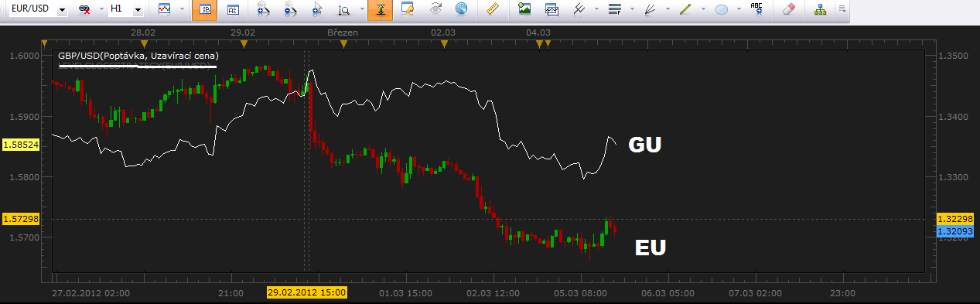
Task: Expand the fan lines dropdown arrow
Action: pos(668,10)
